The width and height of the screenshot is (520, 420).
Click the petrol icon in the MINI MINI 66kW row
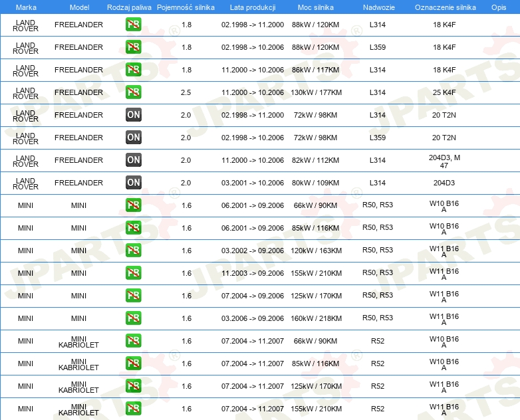[x=133, y=205]
